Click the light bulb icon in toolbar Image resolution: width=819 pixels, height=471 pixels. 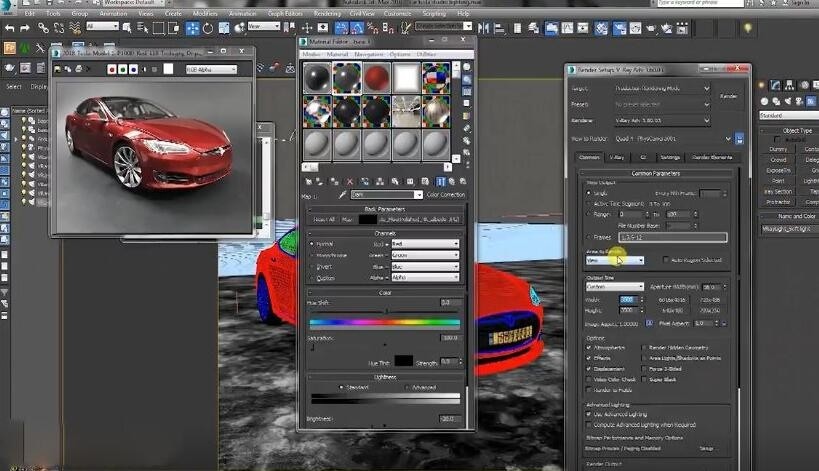[x=747, y=28]
